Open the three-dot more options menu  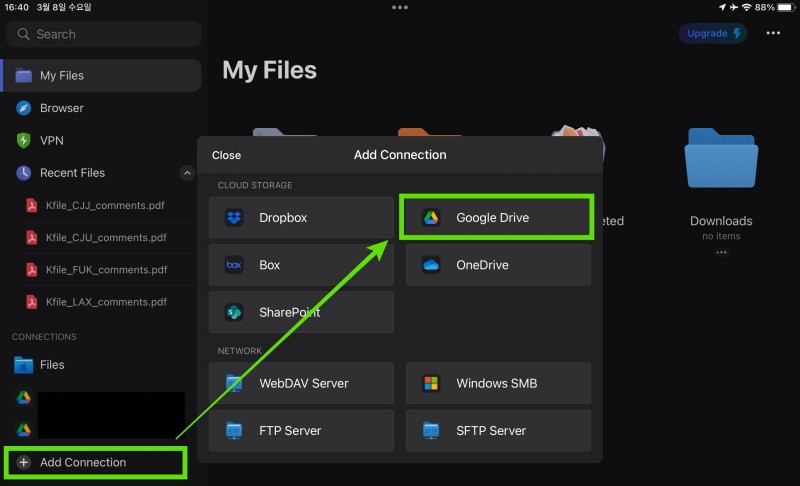[x=773, y=33]
